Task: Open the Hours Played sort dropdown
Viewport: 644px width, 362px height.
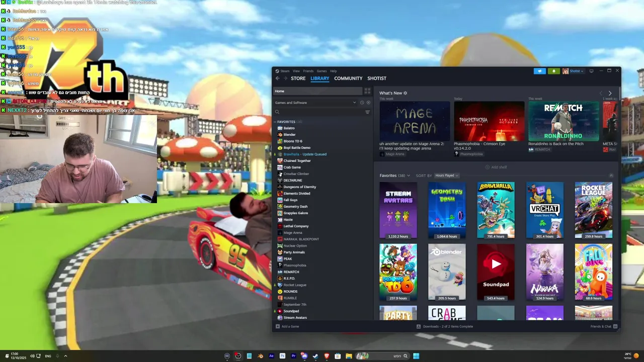Action: pos(446,175)
